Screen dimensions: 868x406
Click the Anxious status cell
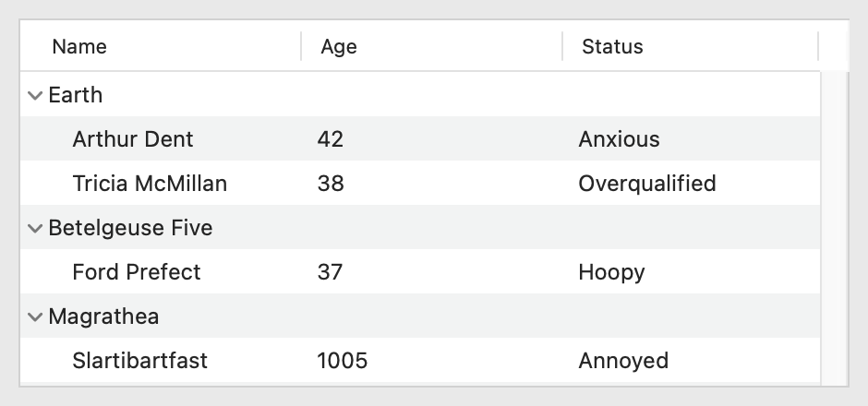pos(619,139)
